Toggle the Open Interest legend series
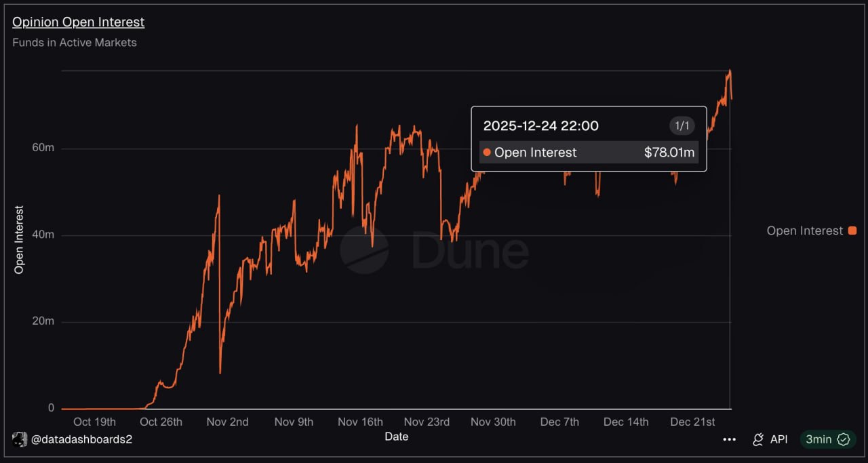This screenshot has width=868, height=463. pos(804,231)
